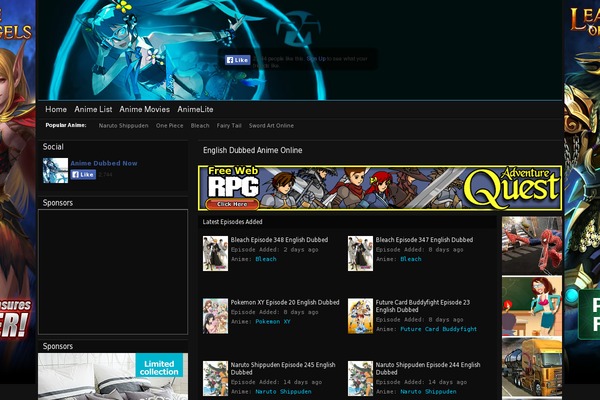Open Naruto Shippuden Episode 244 English Dubbed
The width and height of the screenshot is (600, 400).
[428, 368]
